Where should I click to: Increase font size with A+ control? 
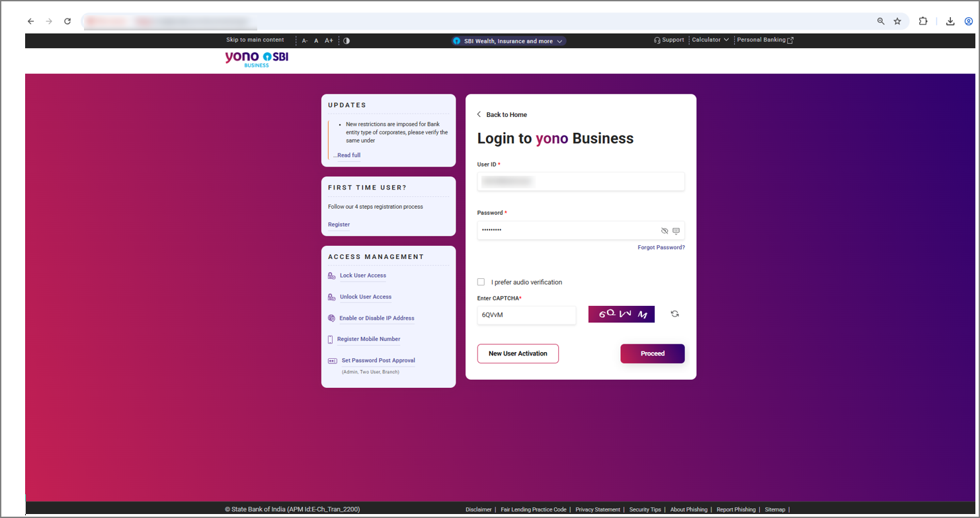point(329,41)
